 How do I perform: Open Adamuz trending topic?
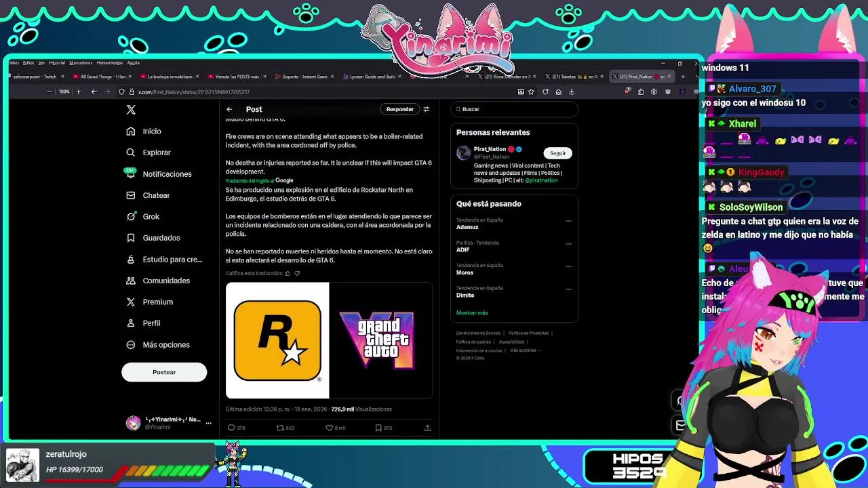[x=467, y=227]
